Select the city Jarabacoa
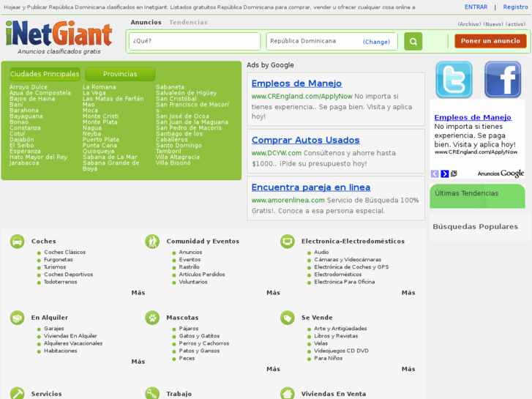 pos(24,163)
